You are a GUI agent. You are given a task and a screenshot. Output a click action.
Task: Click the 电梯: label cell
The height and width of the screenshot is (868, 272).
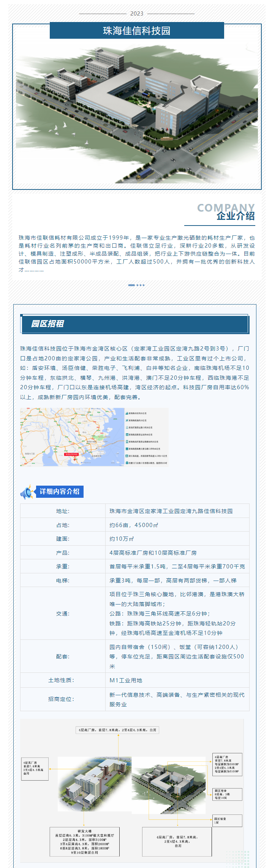(x=63, y=581)
